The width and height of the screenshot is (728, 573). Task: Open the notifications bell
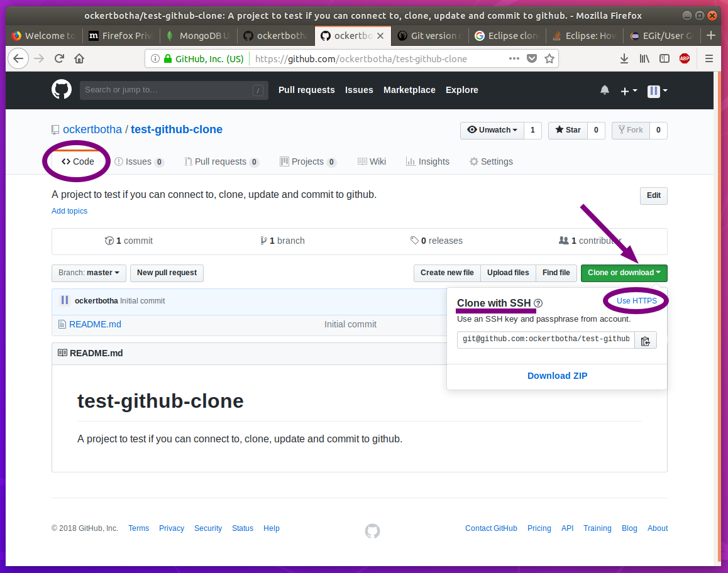click(x=605, y=90)
